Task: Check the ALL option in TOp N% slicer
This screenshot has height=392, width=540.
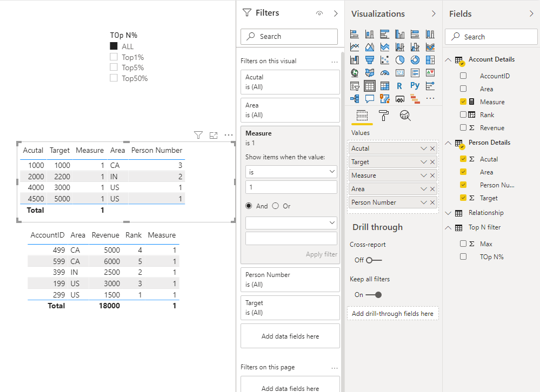Action: coord(114,46)
